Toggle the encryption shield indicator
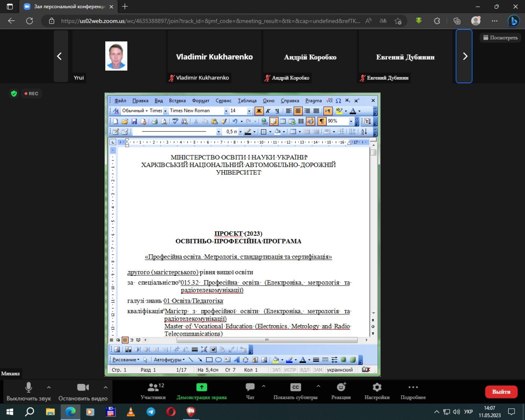Screen dimensions: 525x420 [14, 94]
